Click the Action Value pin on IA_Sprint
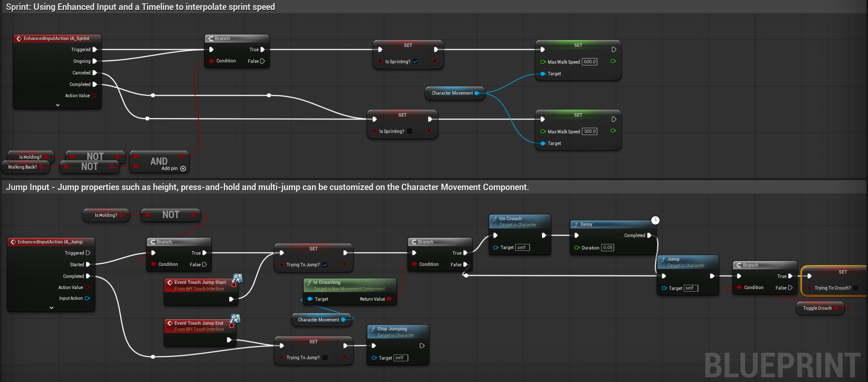The height and width of the screenshot is (382, 868). (94, 95)
